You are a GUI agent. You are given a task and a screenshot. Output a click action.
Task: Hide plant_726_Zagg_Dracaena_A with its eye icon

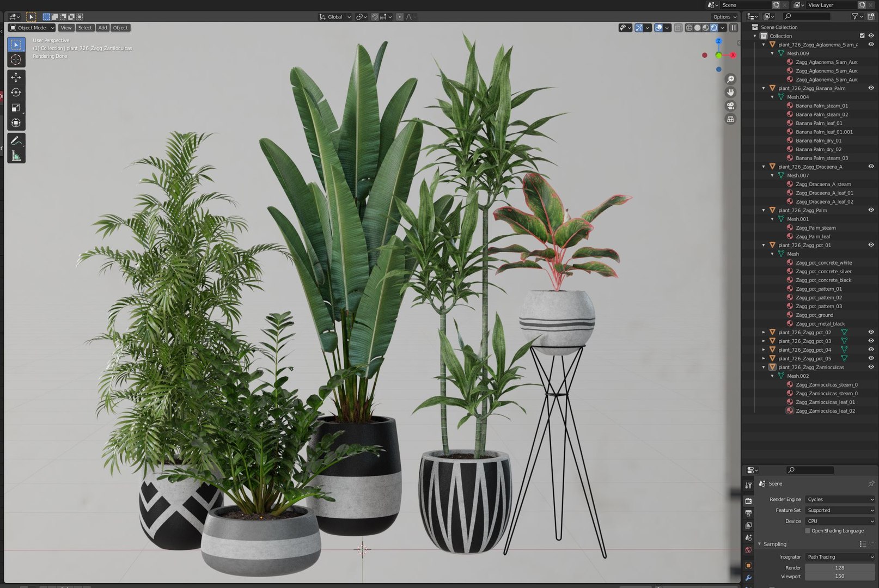(871, 167)
